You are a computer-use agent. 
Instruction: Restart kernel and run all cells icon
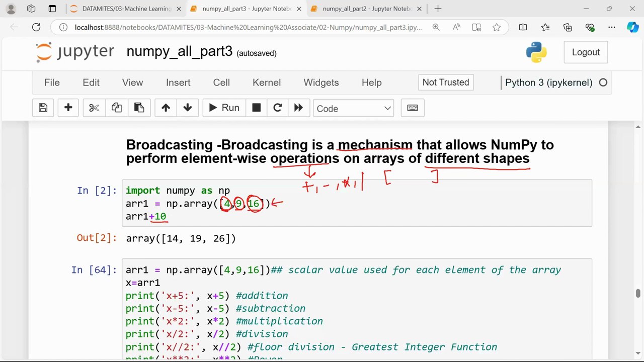coord(298,108)
